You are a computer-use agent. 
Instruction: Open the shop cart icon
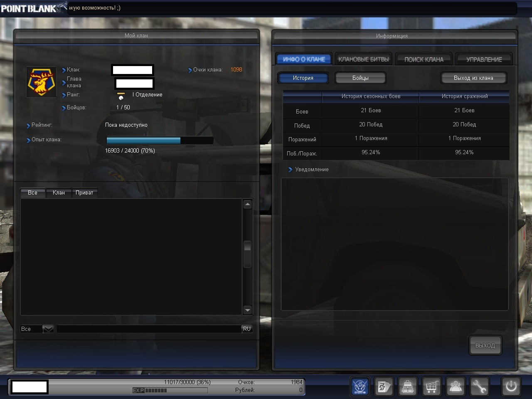coord(431,387)
